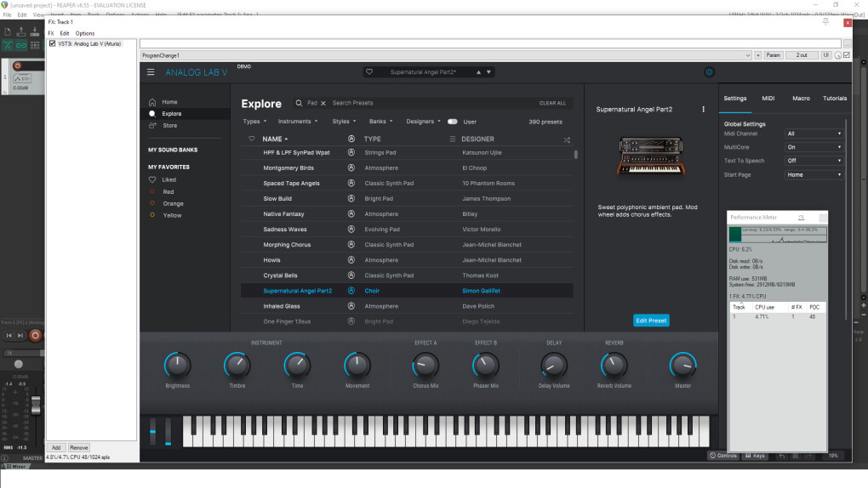Expand the Types filter dropdown

coord(254,122)
